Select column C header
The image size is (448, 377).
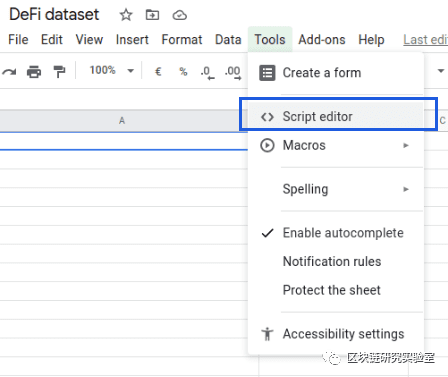click(x=442, y=120)
